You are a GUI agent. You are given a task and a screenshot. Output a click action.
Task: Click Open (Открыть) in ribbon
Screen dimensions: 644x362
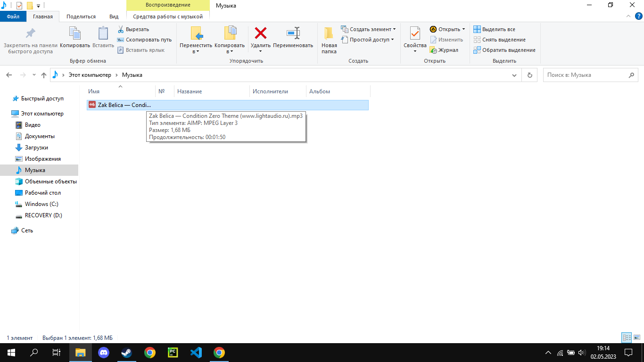point(447,29)
